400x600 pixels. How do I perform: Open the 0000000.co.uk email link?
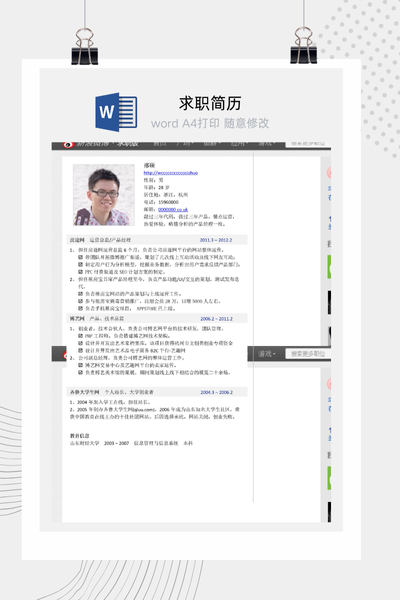click(x=173, y=209)
